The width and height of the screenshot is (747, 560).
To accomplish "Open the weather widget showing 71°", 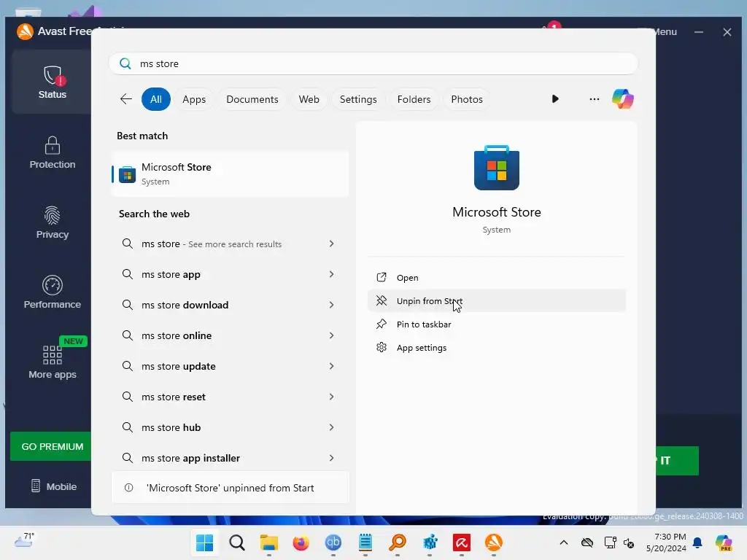I will coord(24,540).
